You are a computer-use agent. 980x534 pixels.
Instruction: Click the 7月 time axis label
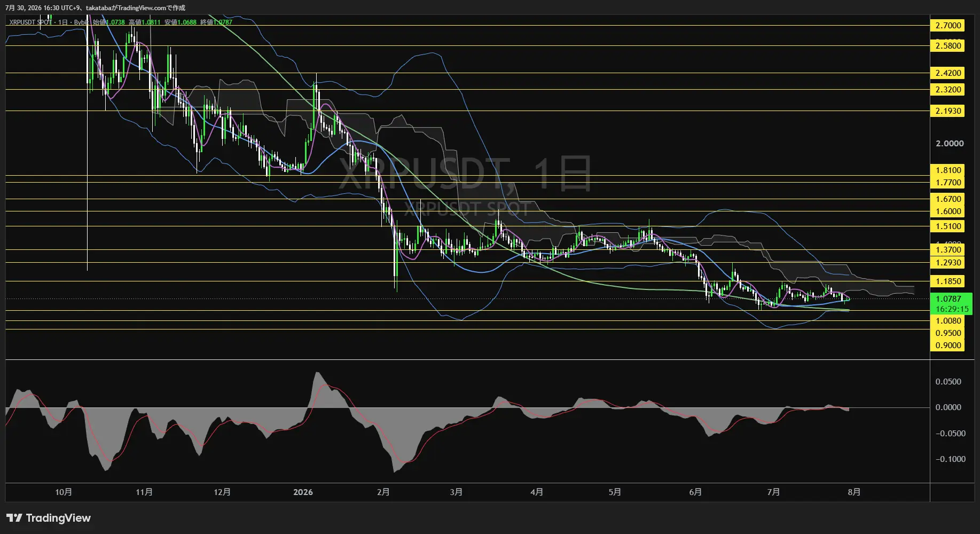[x=773, y=492]
